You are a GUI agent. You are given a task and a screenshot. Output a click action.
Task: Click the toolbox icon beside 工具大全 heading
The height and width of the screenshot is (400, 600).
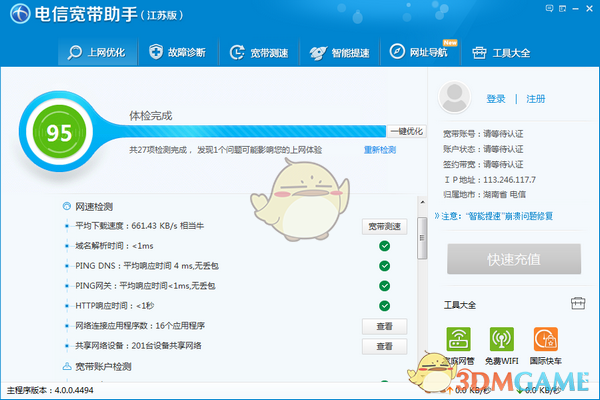[x=578, y=304]
